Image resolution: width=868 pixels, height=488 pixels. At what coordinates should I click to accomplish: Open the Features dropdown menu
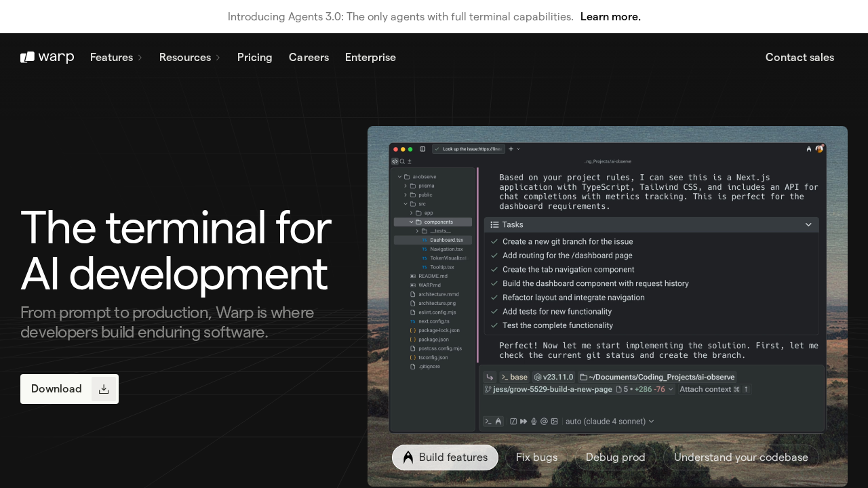tap(116, 58)
